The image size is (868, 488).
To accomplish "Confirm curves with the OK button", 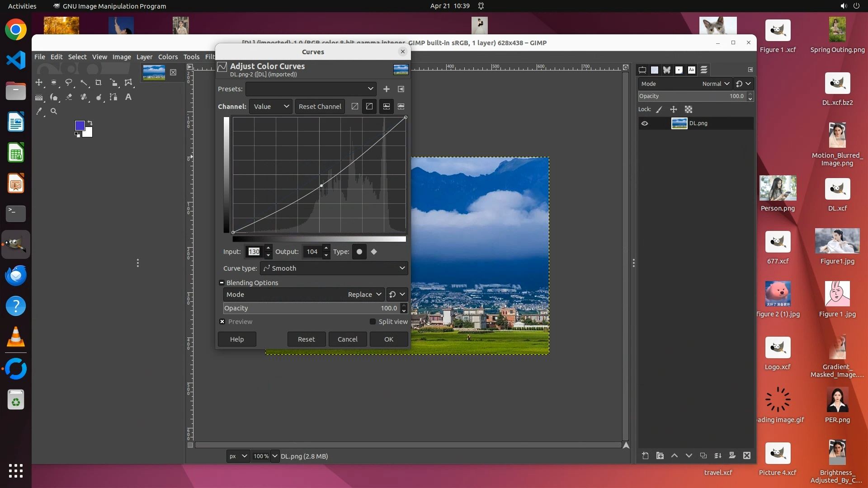I will pos(389,339).
